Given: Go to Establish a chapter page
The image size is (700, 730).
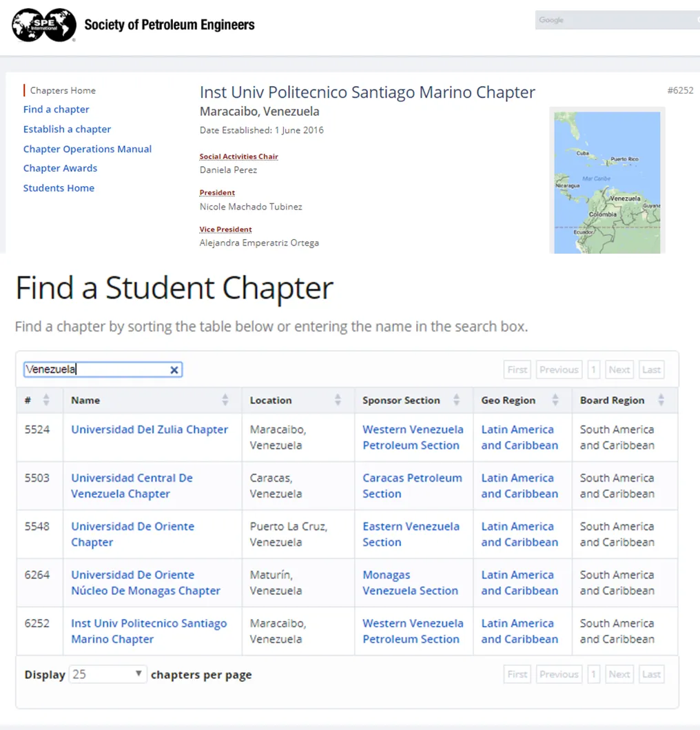Looking at the screenshot, I should point(67,129).
